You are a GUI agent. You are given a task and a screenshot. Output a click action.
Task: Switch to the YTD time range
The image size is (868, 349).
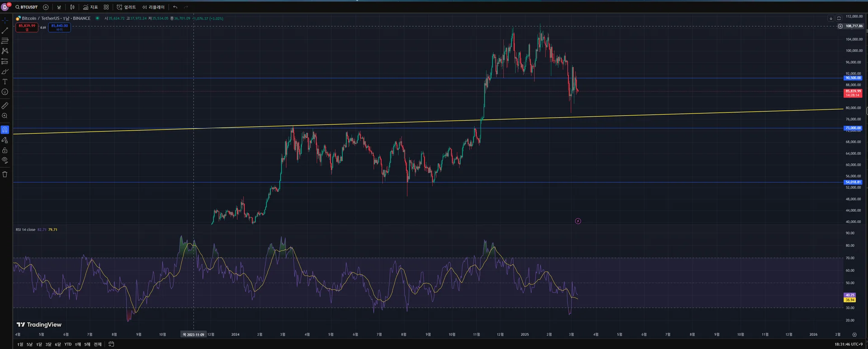point(68,344)
